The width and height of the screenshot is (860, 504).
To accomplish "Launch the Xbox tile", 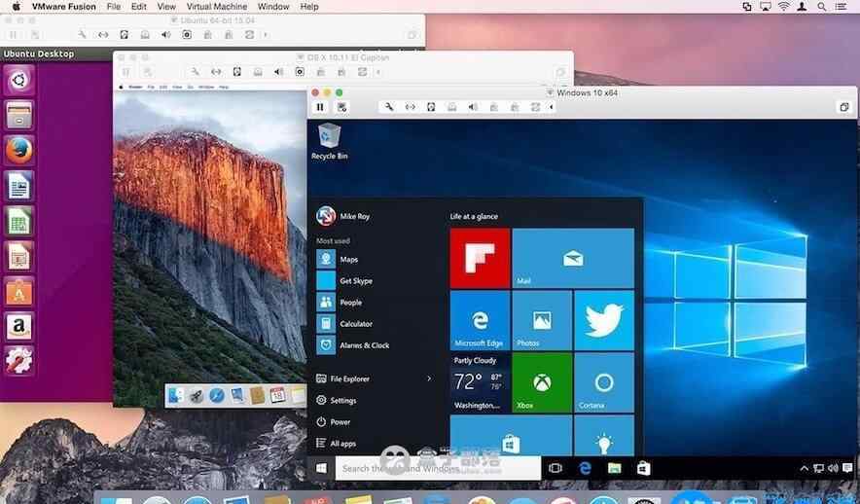I will (542, 382).
